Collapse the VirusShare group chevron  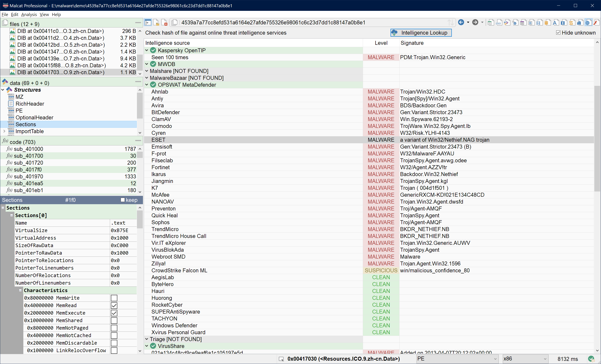[x=147, y=346]
